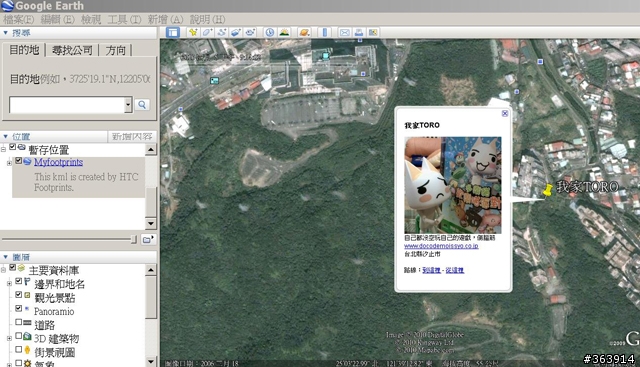The height and width of the screenshot is (367, 640).
Task: Enable the 3D 建築物 layer checkbox
Action: 18,336
